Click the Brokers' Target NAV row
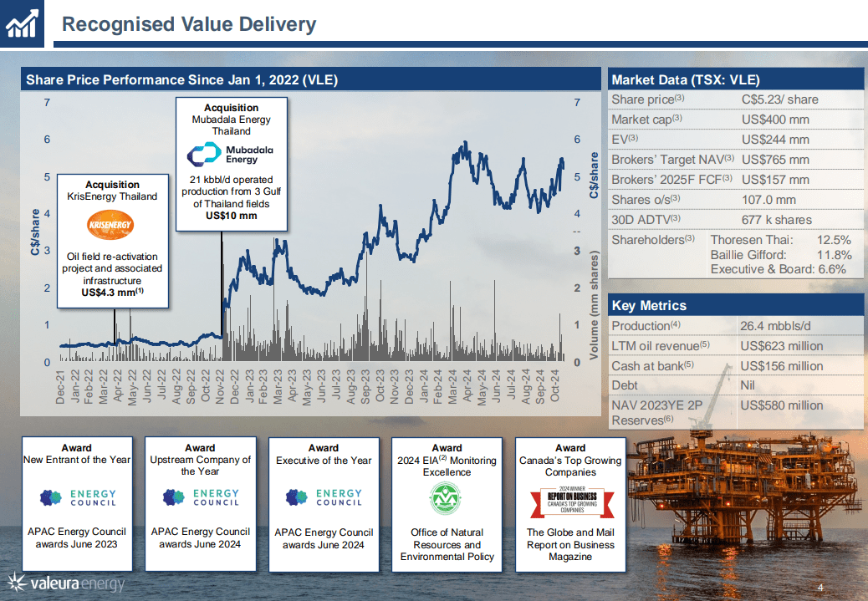The image size is (868, 601). point(735,159)
